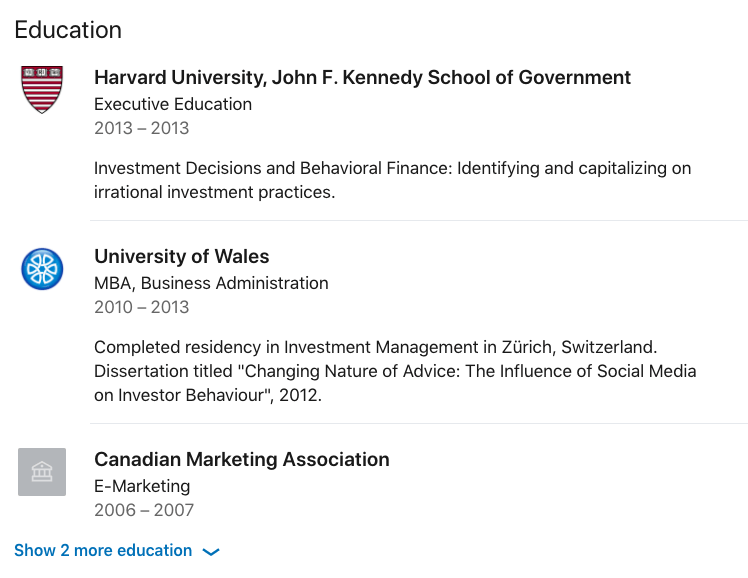Open the University of Wales entry

point(181,257)
